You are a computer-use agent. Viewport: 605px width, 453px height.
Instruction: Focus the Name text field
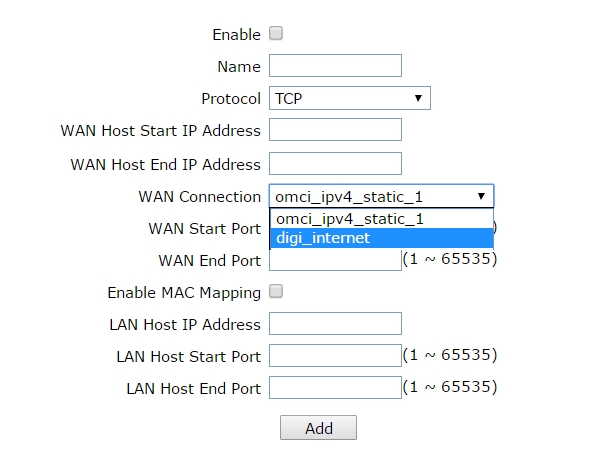click(335, 66)
